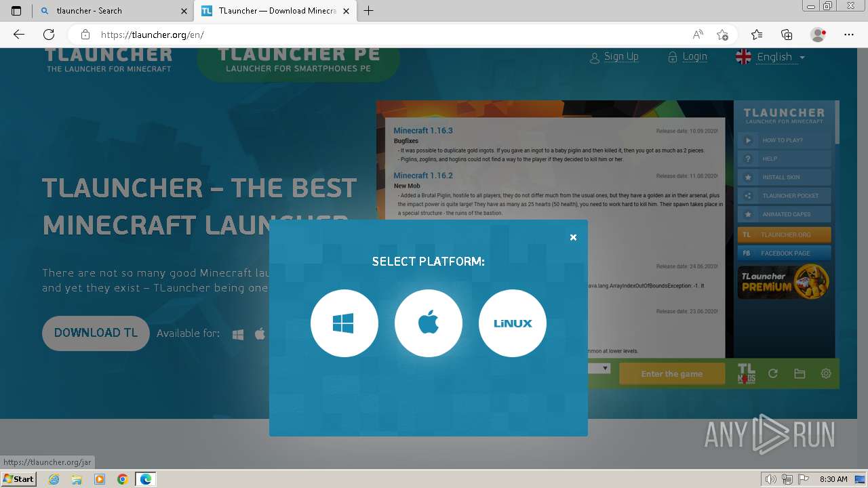
Task: Click the network icon in system tray
Action: (x=787, y=479)
